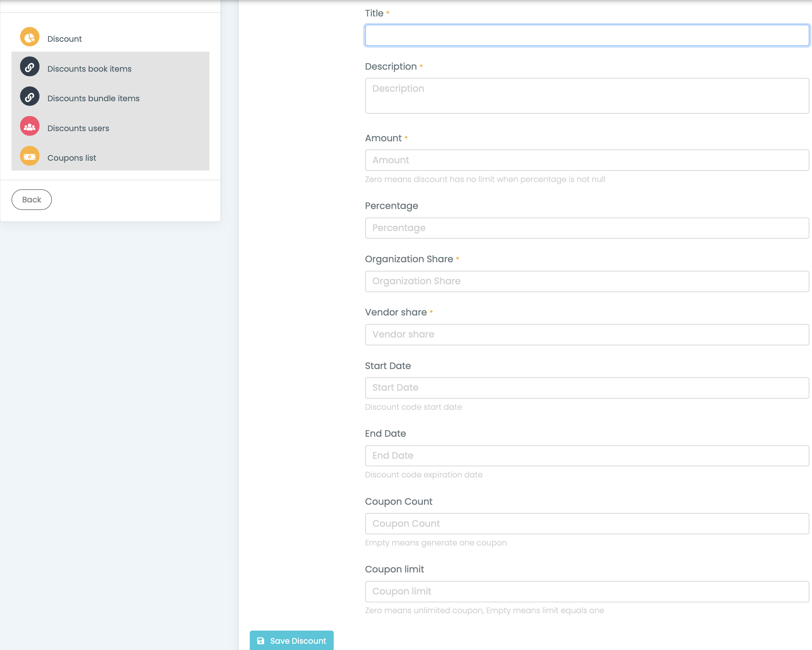Click the Save Discount button

pos(292,640)
